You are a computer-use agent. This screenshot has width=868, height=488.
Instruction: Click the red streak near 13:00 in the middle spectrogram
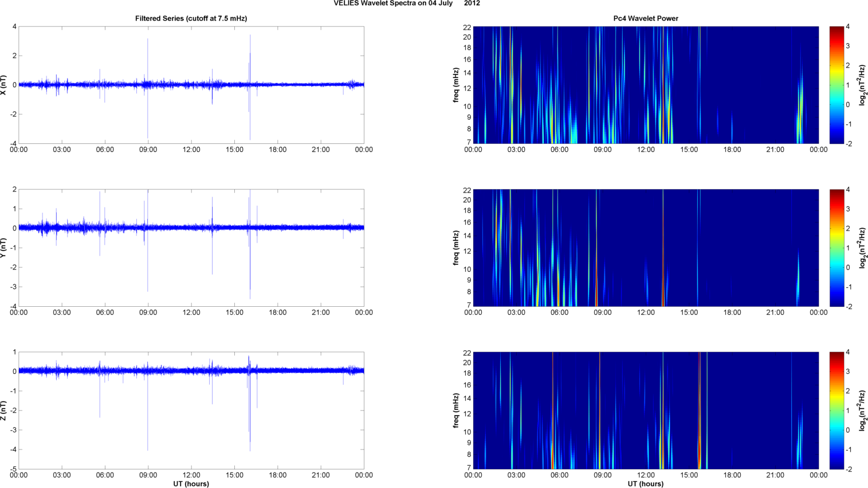[x=663, y=287]
